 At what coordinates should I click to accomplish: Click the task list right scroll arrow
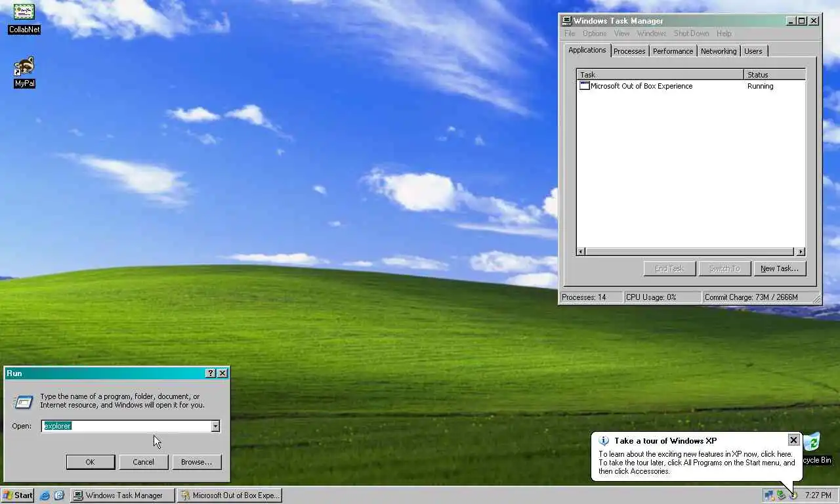point(800,251)
